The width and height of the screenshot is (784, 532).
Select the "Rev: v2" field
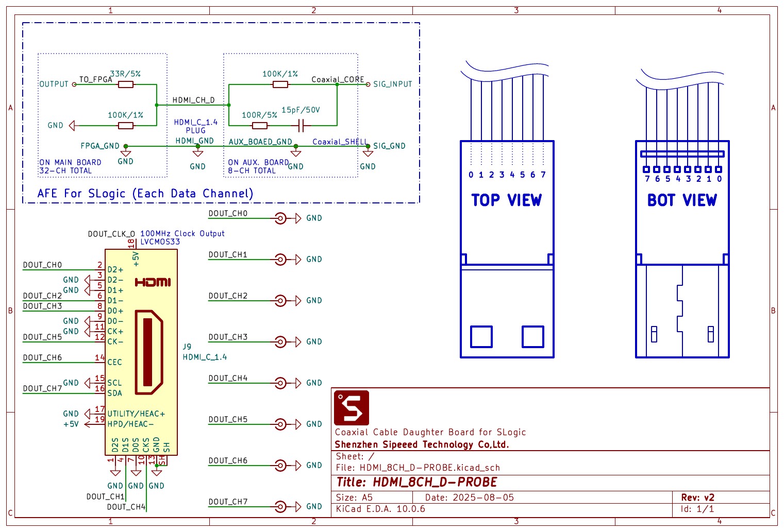697,497
